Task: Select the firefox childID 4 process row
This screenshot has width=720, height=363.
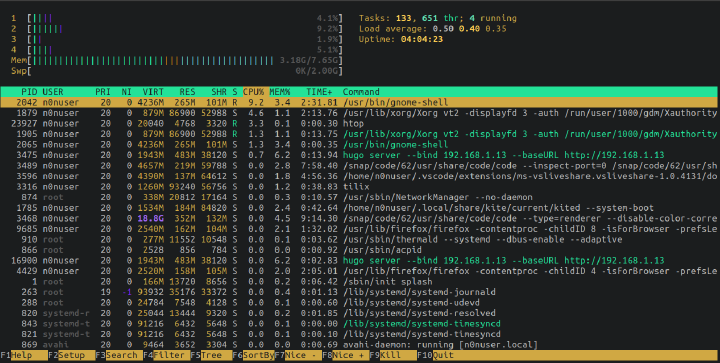Action: [x=359, y=271]
